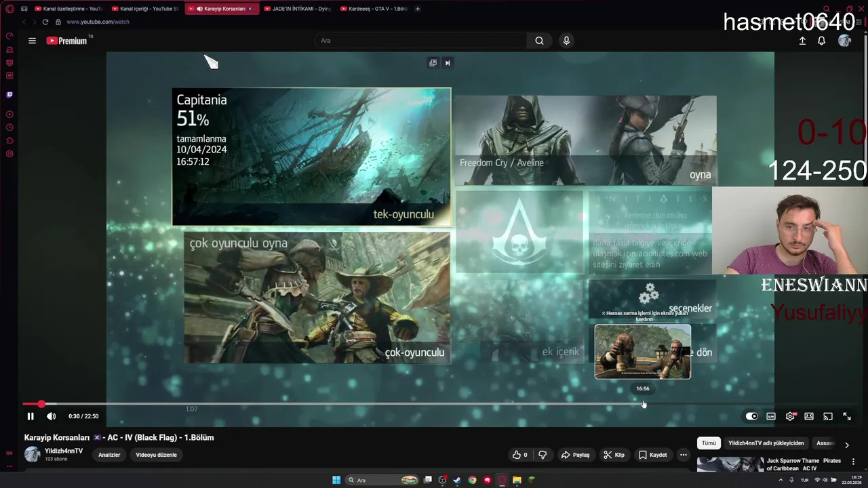The image size is (868, 488).
Task: Open the player settings gear
Action: [790, 416]
